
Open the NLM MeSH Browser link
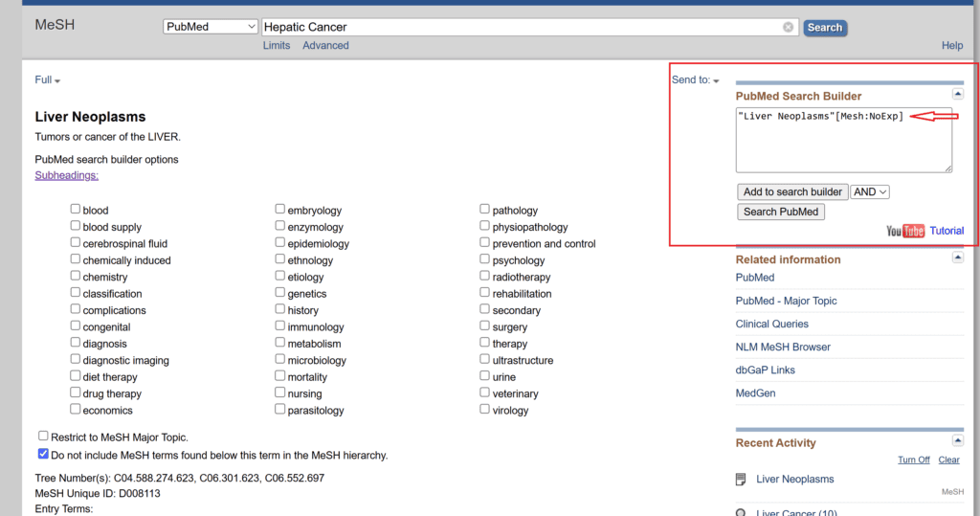coord(783,348)
